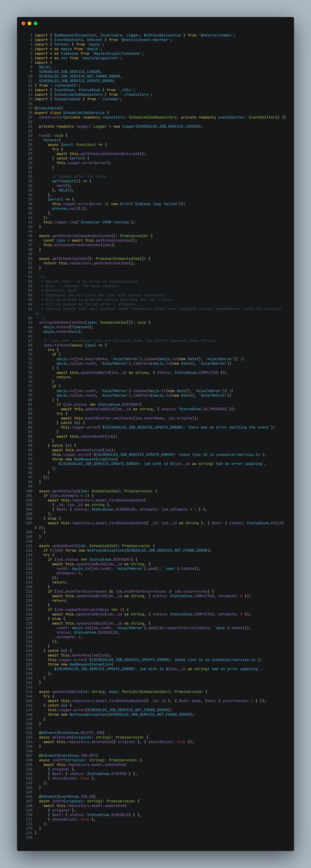Click SCHEDULED_JOB_SERVICE_LOGGER on line 9

click(70, 72)
